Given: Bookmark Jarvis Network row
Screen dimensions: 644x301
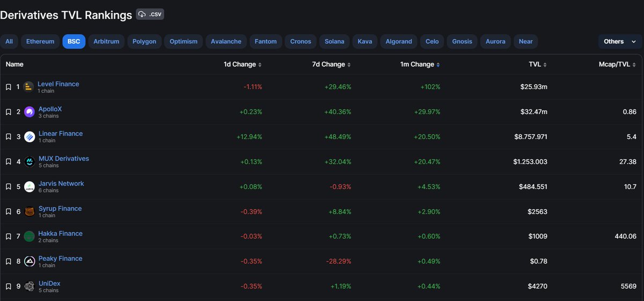Looking at the screenshot, I should (x=9, y=187).
